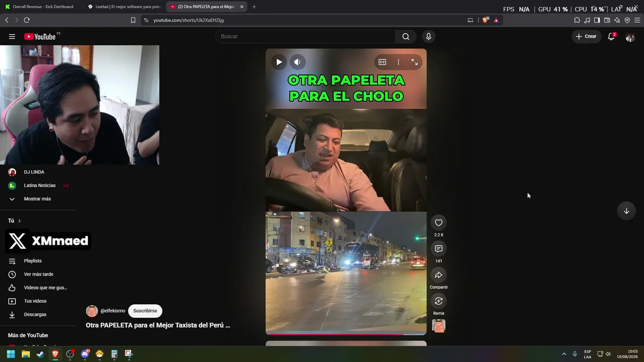Open the Short's three-dot options menu

click(x=398, y=62)
